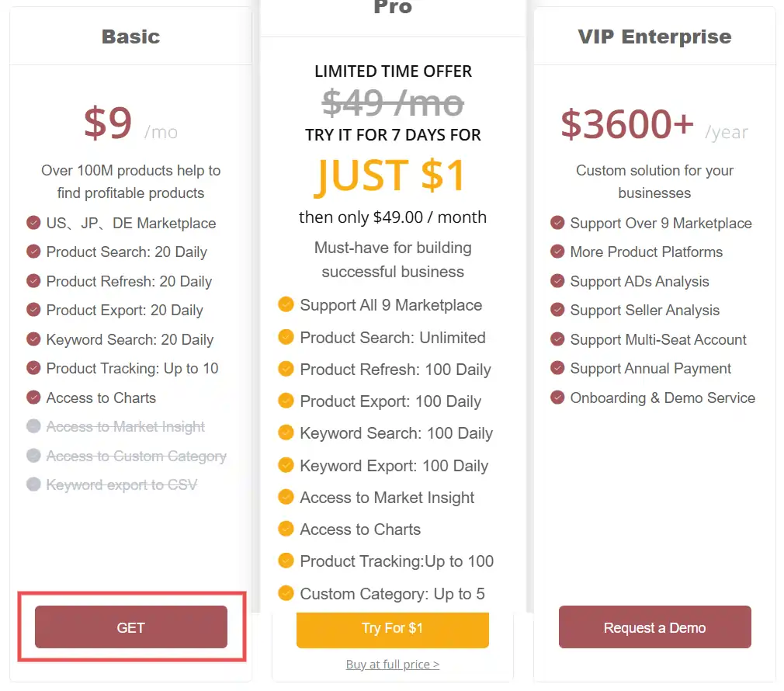The image size is (784, 691).
Task: Click check icon beside Support ADs Analysis
Action: pos(557,281)
